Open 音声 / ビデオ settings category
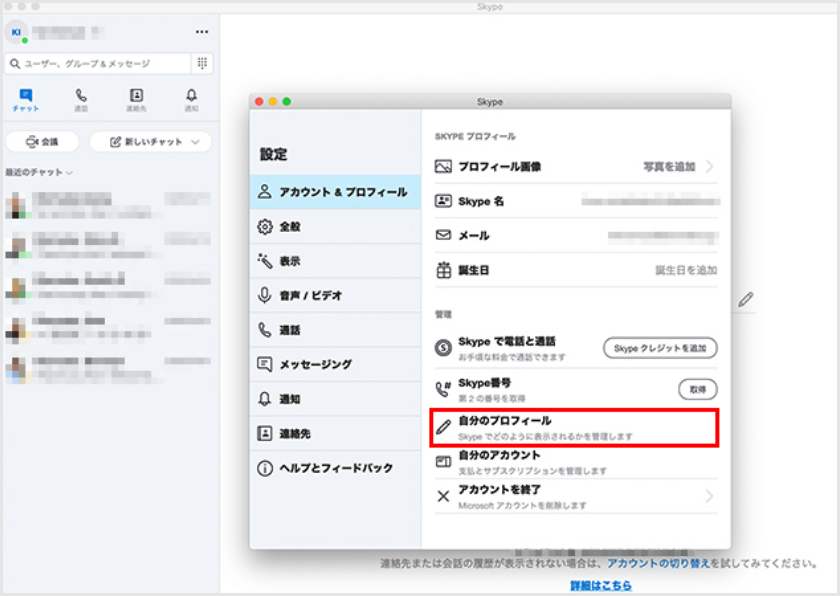Screen dimensions: 840x596 pos(335,295)
